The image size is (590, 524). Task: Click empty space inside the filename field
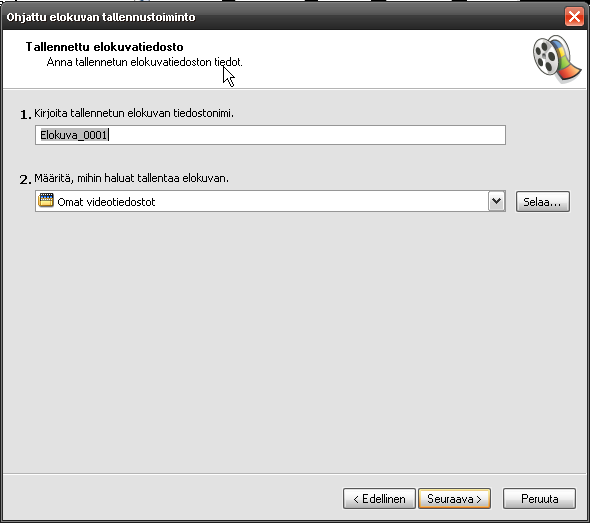[307, 135]
